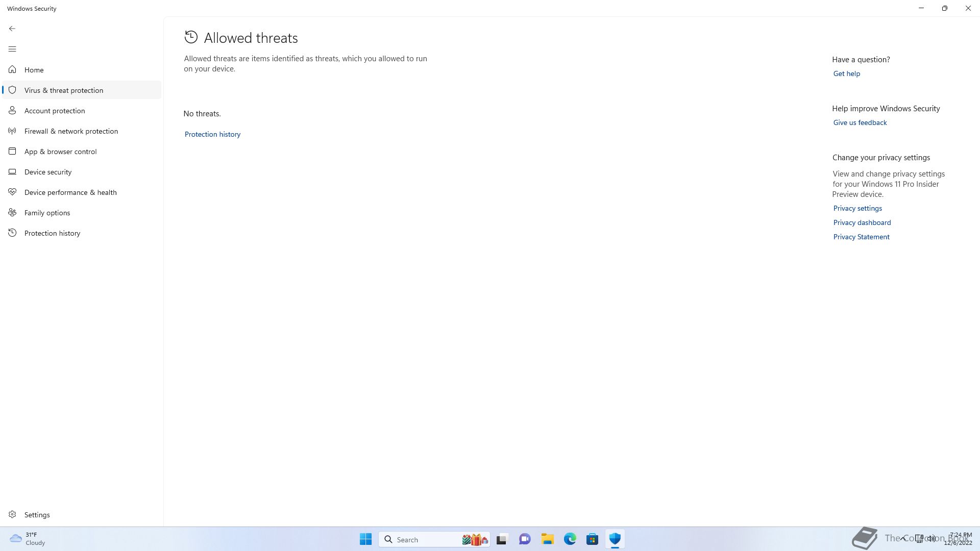Open the Settings gear icon
The image size is (980, 551).
coord(12,514)
